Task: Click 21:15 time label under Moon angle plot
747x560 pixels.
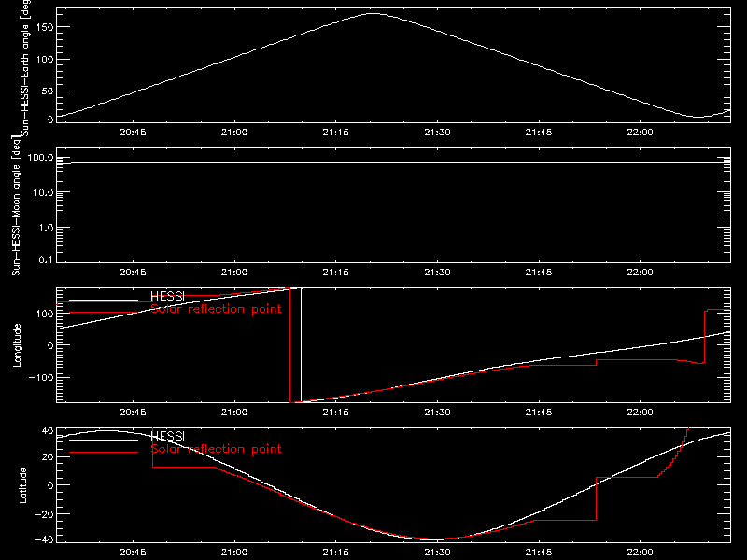Action: [x=336, y=273]
